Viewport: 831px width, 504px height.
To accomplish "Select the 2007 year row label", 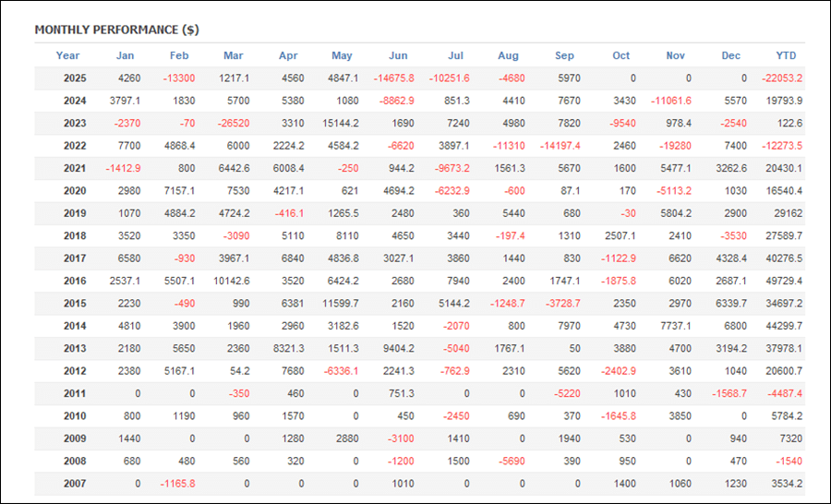I will [75, 484].
